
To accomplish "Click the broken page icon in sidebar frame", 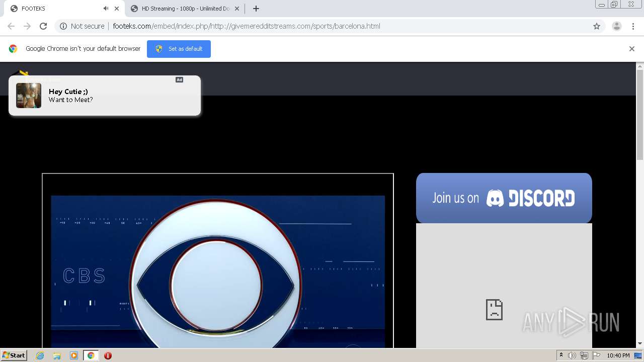I will (494, 310).
